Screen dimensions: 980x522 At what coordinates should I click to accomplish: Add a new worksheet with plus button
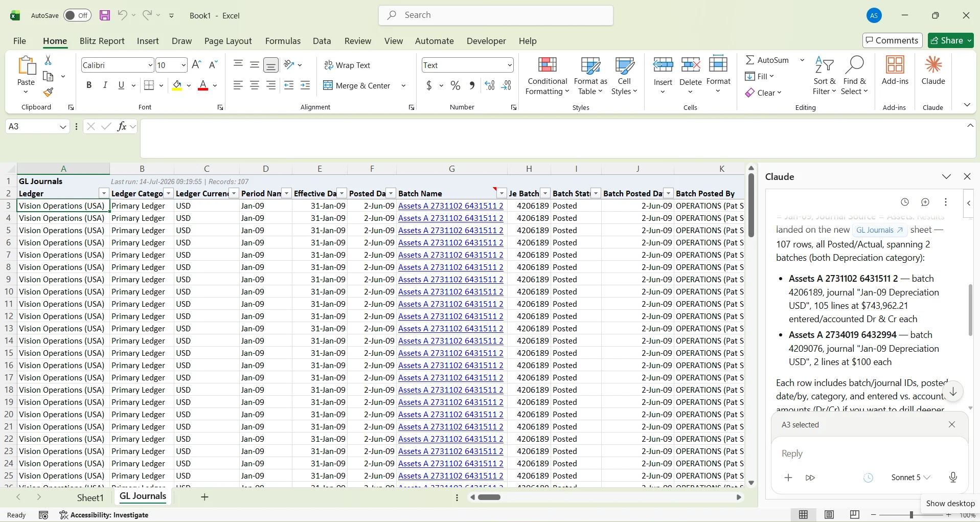point(204,497)
